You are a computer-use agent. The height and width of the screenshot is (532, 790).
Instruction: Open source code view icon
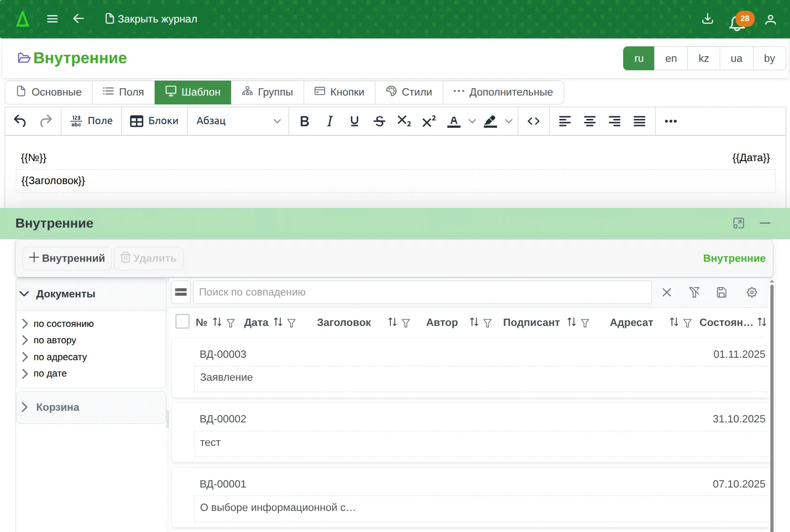pos(533,121)
